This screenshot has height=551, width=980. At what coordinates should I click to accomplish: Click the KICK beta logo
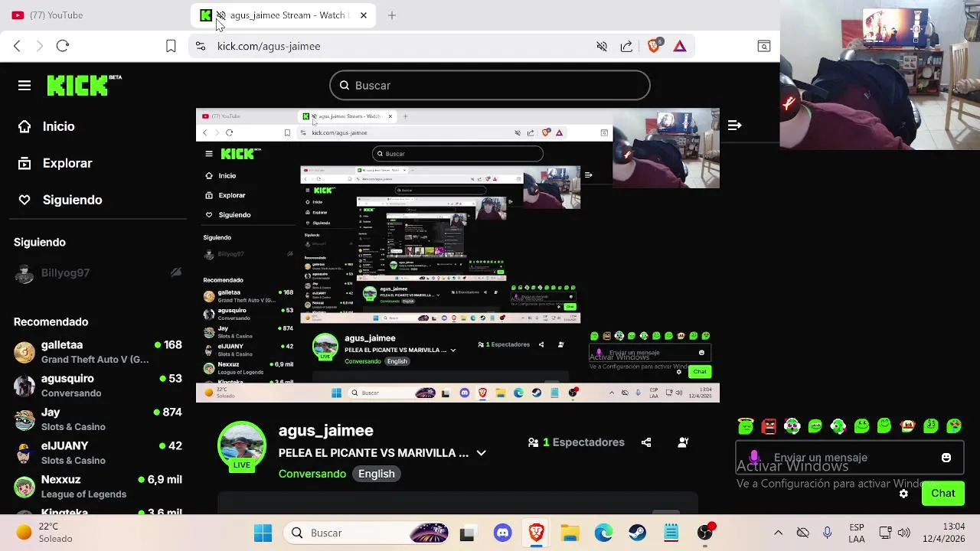coord(84,85)
